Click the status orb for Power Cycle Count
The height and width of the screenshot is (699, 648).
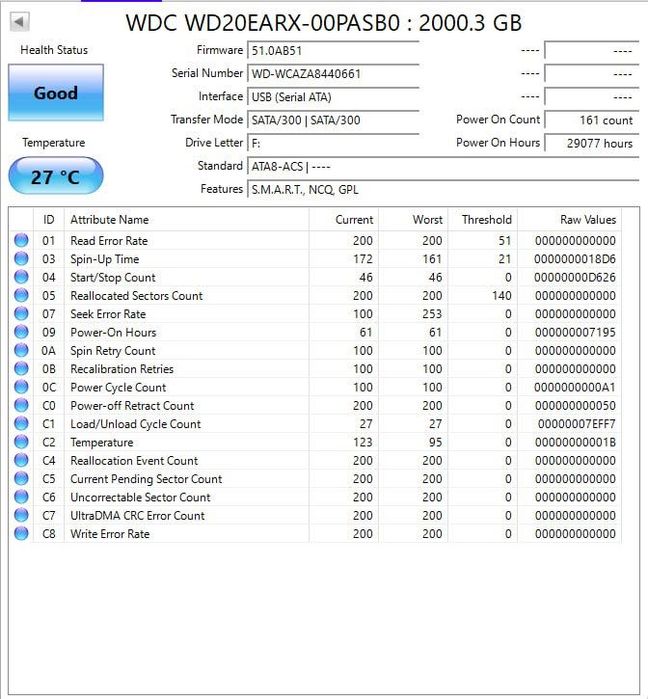pos(21,387)
